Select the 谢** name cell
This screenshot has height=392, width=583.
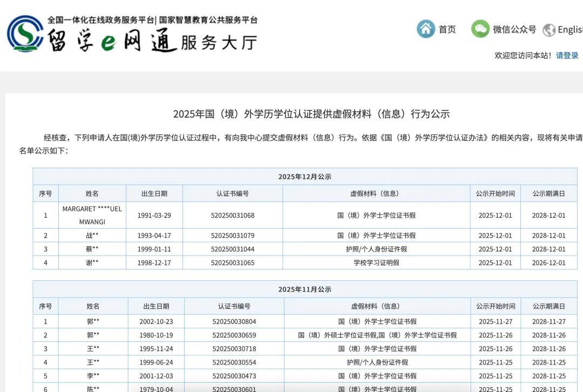coord(92,263)
